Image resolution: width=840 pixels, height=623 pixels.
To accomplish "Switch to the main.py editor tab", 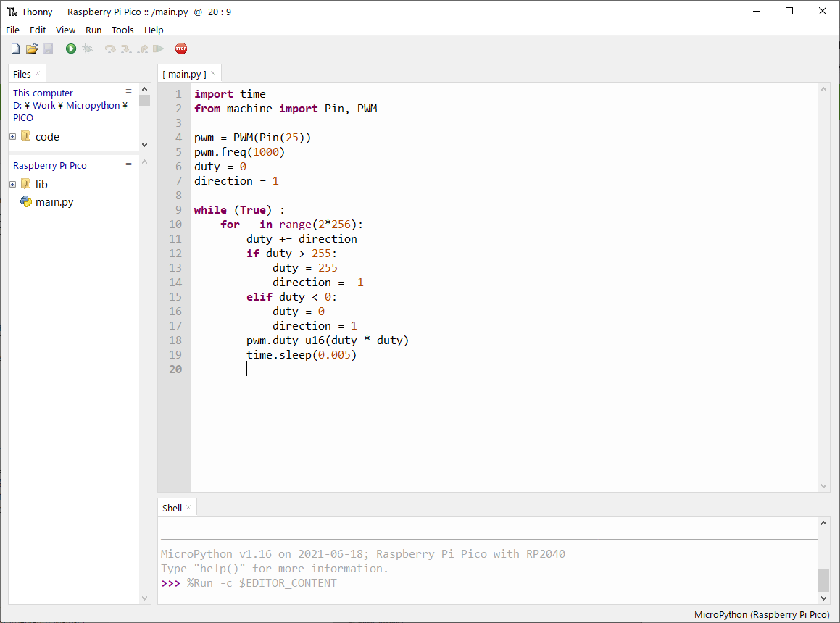I will 186,73.
